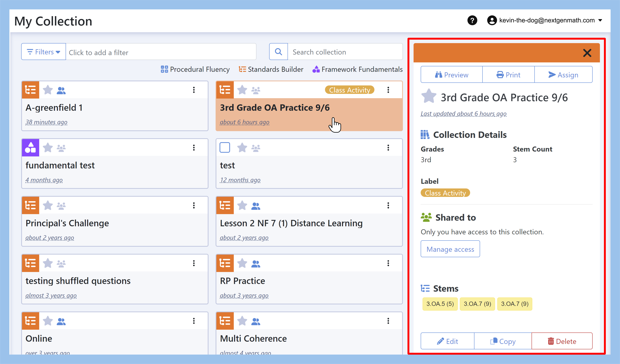
Task: Click the last 3.OA.7 (9) stem chip
Action: click(515, 304)
